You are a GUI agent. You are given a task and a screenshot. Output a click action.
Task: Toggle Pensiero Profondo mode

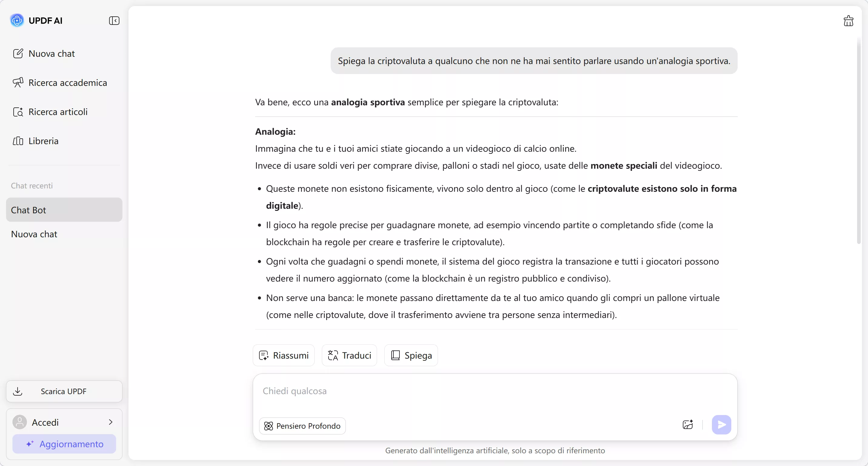click(302, 426)
